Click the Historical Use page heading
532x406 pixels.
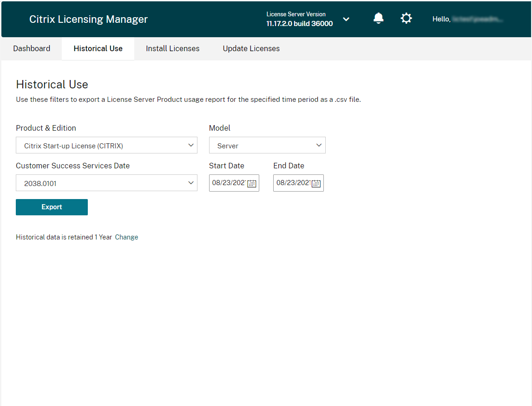pyautogui.click(x=52, y=84)
